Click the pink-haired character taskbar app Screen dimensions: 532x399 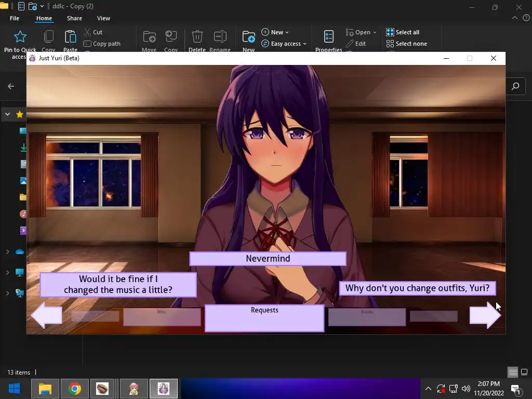[134, 389]
